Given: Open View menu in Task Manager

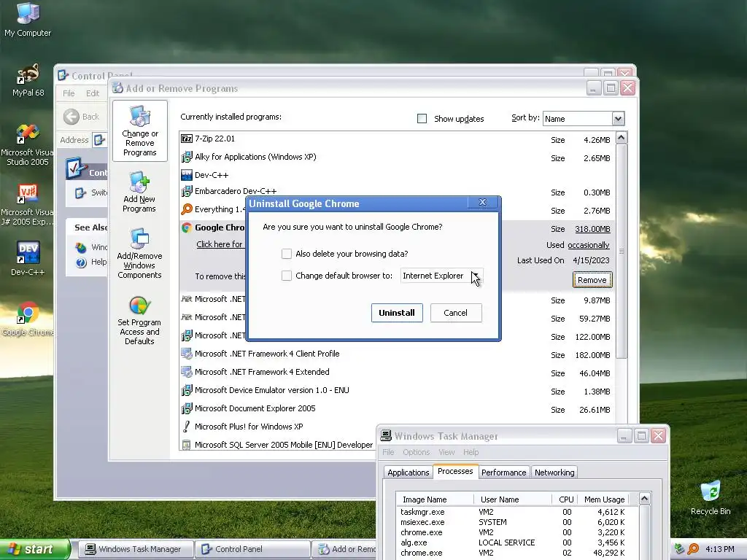Looking at the screenshot, I should tap(446, 452).
